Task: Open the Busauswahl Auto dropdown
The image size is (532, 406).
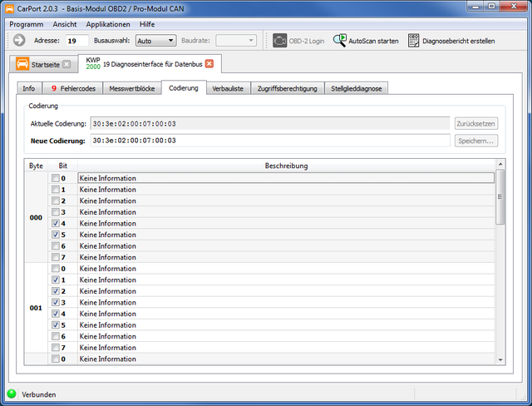Action: point(155,41)
